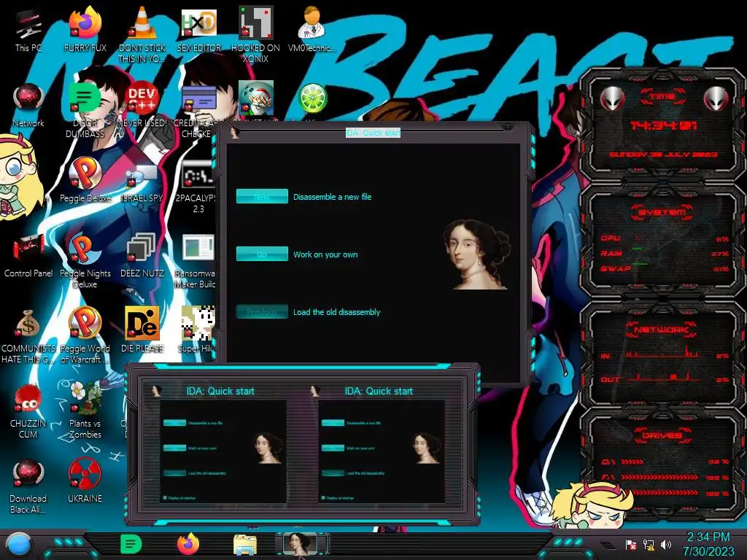The height and width of the screenshot is (560, 747).
Task: Click the SYSTEM gadget CPU row
Action: [x=664, y=238]
